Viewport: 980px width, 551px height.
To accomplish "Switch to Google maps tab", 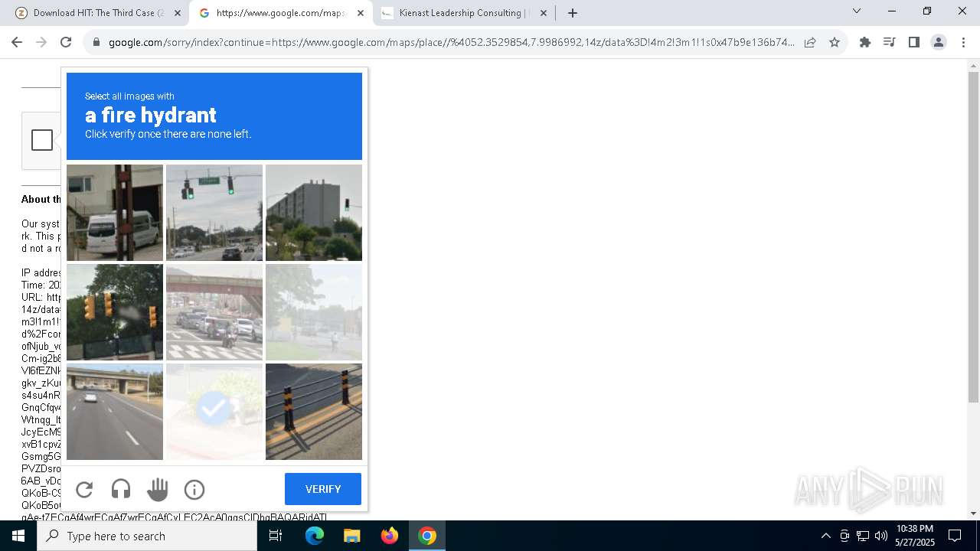I will coord(281,13).
